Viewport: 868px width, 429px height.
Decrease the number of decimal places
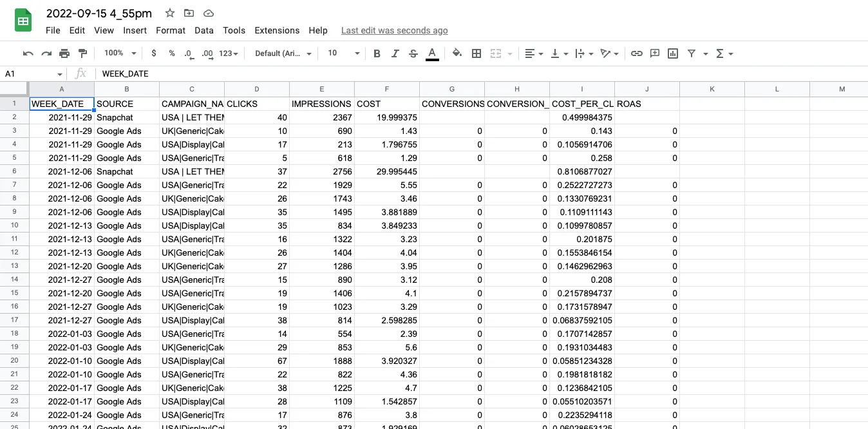pyautogui.click(x=188, y=53)
